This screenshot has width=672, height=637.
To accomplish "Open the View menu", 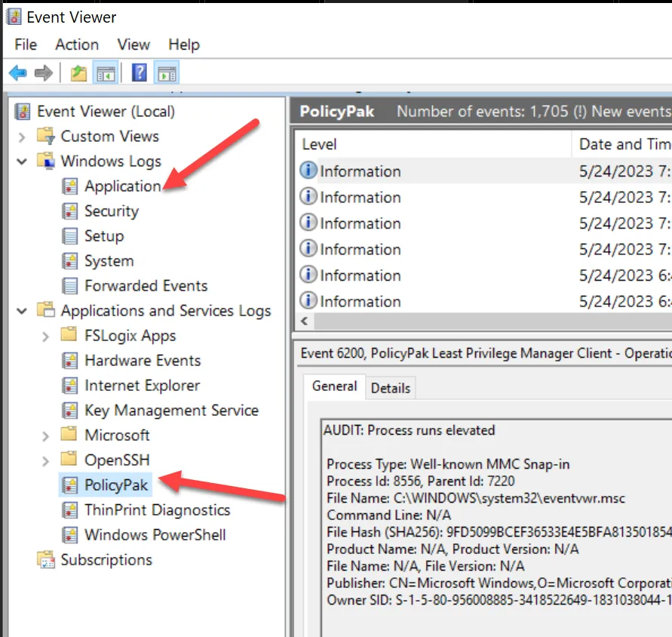I will [x=133, y=45].
